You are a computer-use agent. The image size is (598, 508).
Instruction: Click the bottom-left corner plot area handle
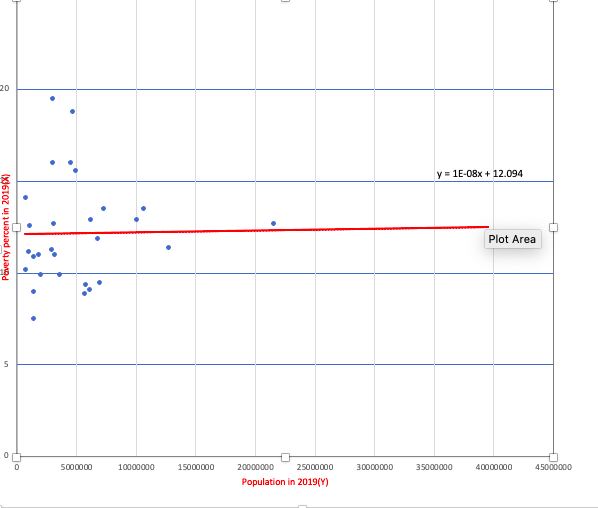[16, 457]
